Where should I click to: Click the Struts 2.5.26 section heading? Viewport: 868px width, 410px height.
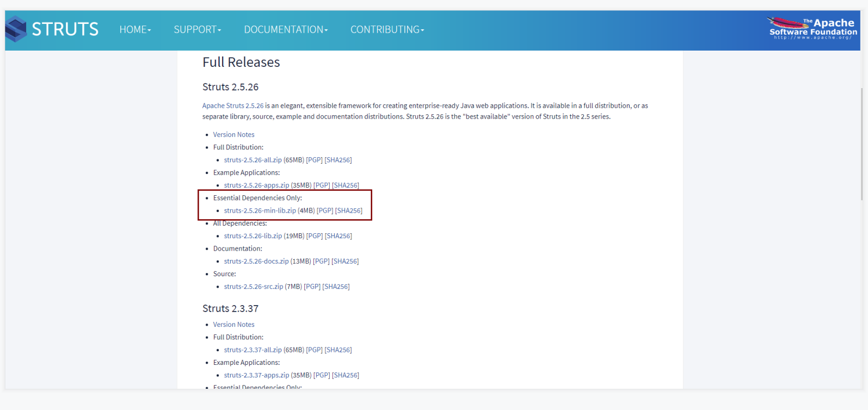[x=230, y=87]
